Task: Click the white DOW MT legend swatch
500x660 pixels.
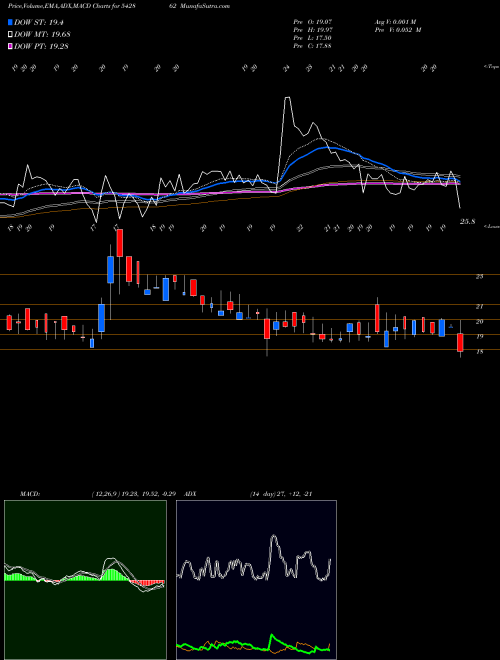Action: (x=10, y=34)
